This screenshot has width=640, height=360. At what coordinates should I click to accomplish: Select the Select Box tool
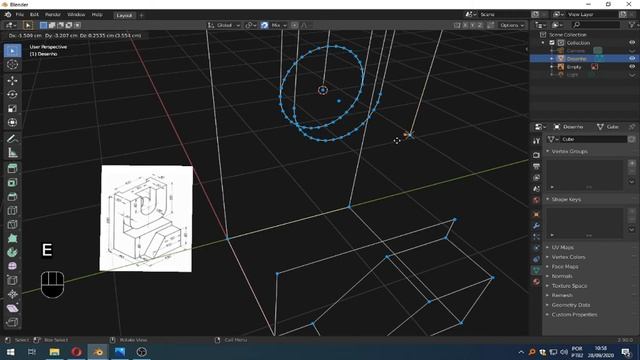pos(12,51)
